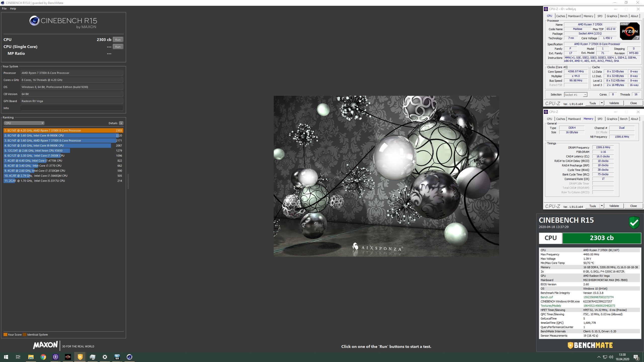
Task: Open Bench tab in lower CPU-Z window
Action: (624, 119)
